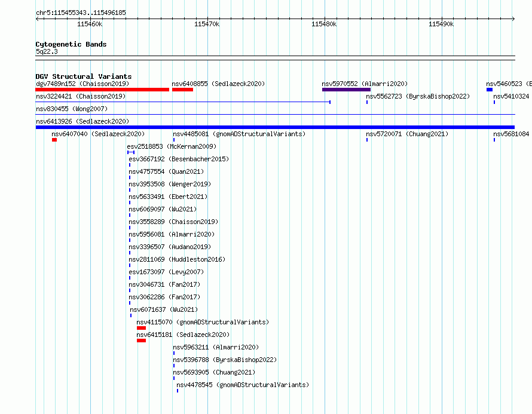Viewport: 532px width, 414px height.
Task: Select the red nsv4115070 variant bar
Action: [141, 328]
